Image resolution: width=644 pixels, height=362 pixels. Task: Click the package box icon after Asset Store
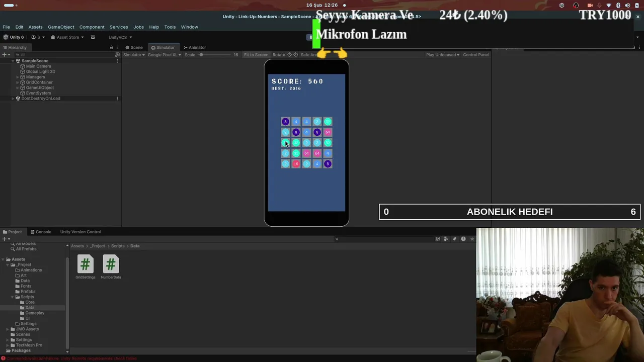(x=93, y=37)
